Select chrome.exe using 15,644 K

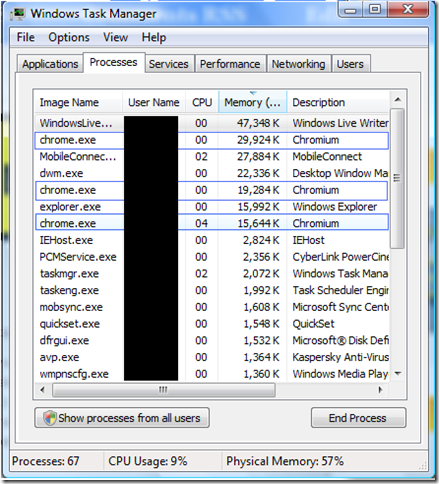pos(212,223)
